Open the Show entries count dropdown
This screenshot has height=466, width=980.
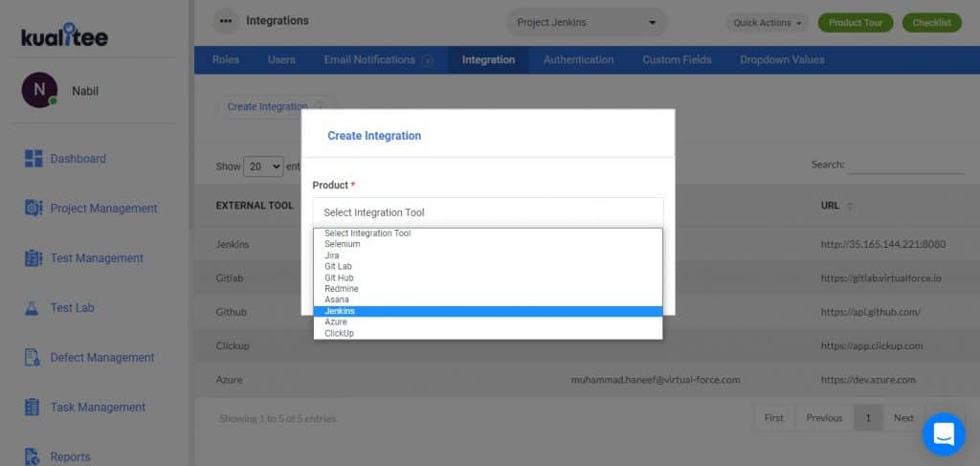click(263, 166)
